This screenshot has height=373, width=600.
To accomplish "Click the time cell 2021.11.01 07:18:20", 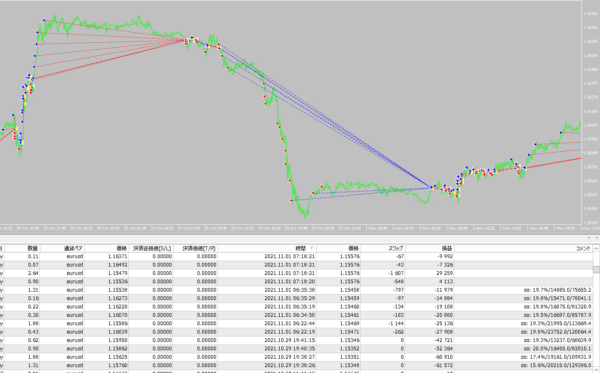I will point(290,282).
